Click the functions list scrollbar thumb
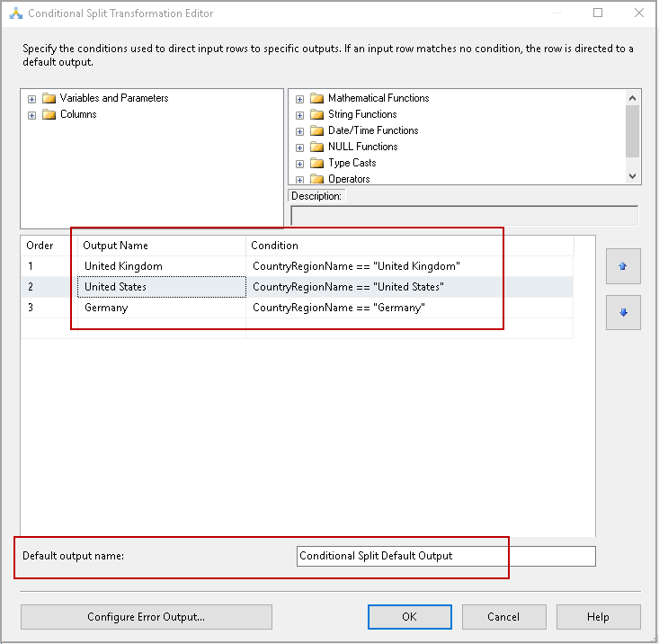659x644 pixels. [x=632, y=131]
